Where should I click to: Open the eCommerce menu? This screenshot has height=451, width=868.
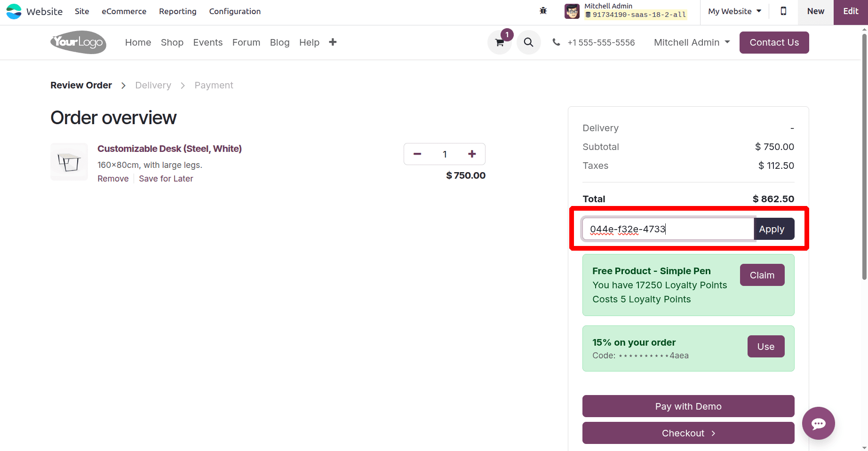[x=124, y=11]
